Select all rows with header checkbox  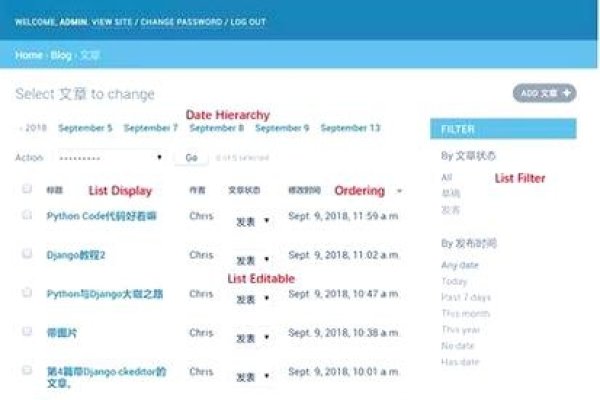27,189
